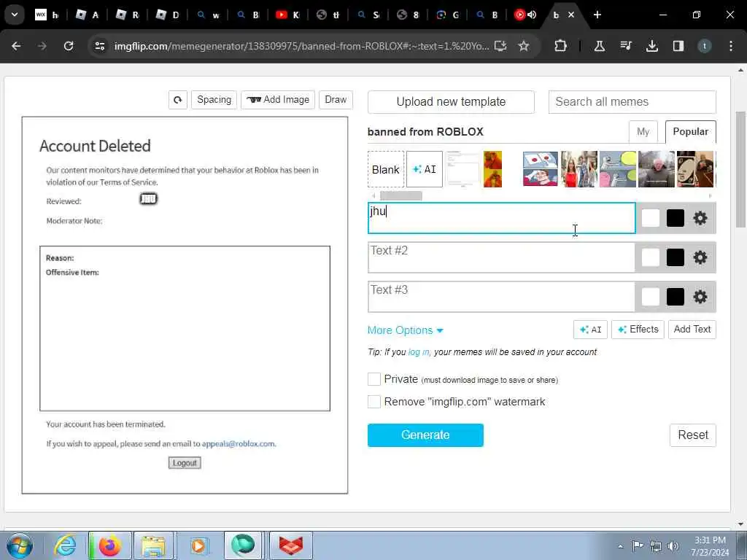This screenshot has height=560, width=747.
Task: Click the Generate button
Action: [x=425, y=435]
